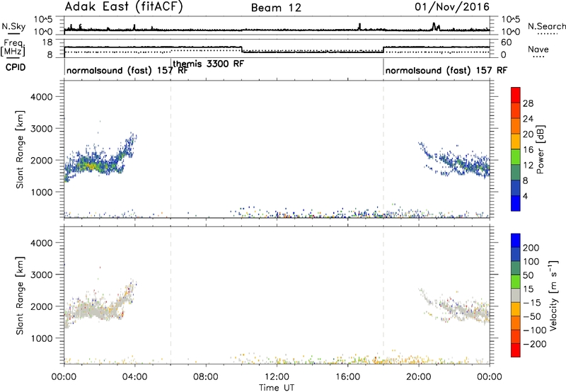Click the power scatter cluster near 01:30 UT

(91, 164)
